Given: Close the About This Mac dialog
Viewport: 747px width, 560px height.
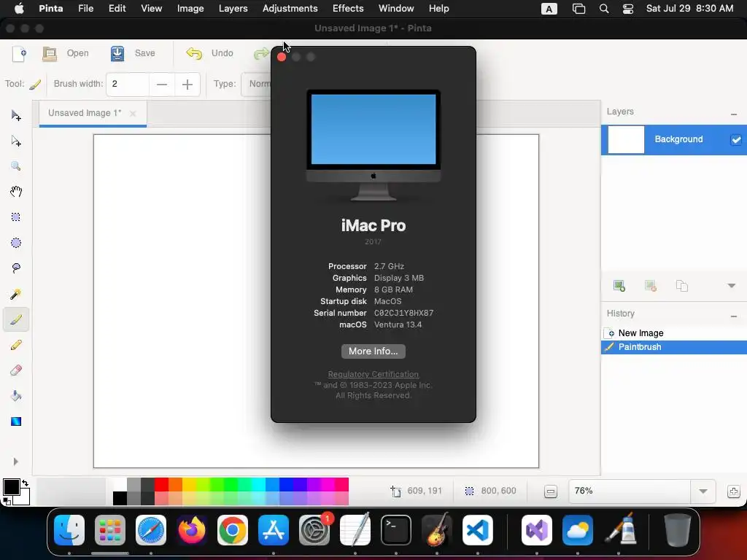Looking at the screenshot, I should click(282, 57).
